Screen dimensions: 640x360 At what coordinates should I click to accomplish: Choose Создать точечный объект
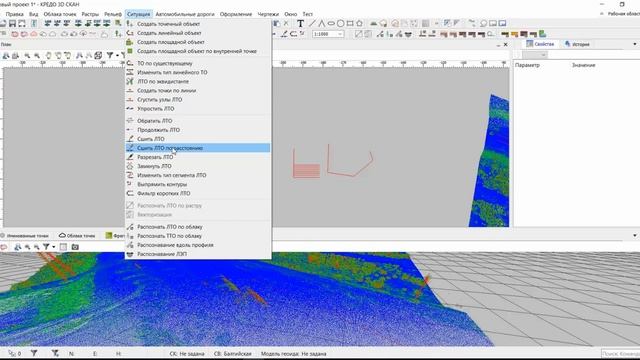click(x=198, y=24)
